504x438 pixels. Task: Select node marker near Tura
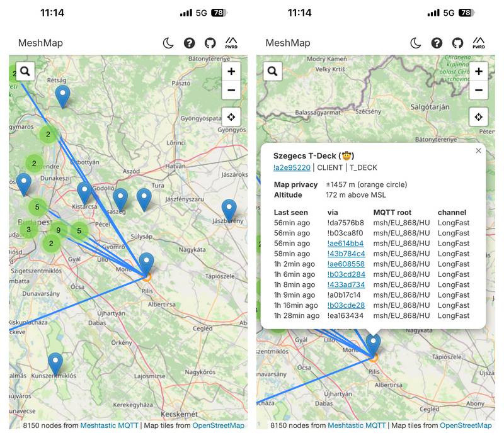(x=144, y=200)
